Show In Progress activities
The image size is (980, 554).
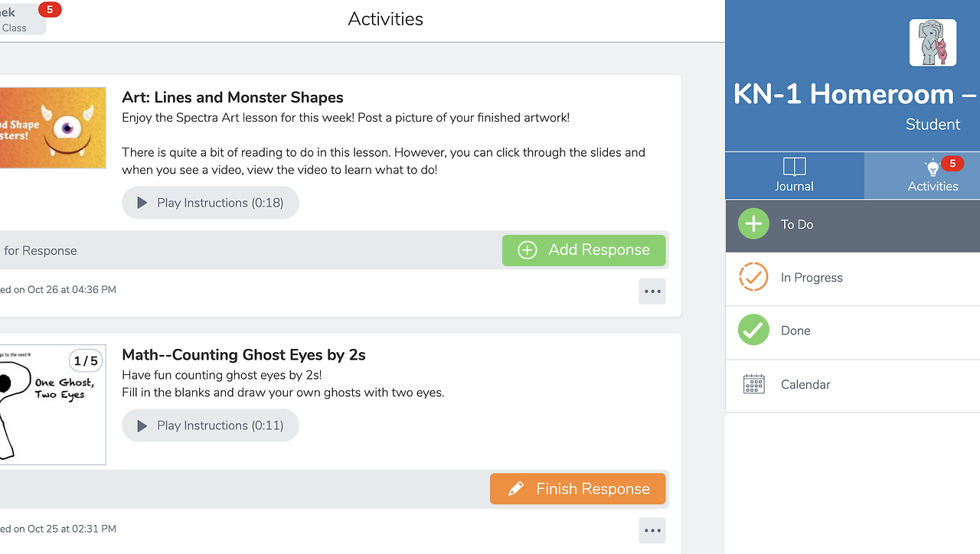coord(853,279)
